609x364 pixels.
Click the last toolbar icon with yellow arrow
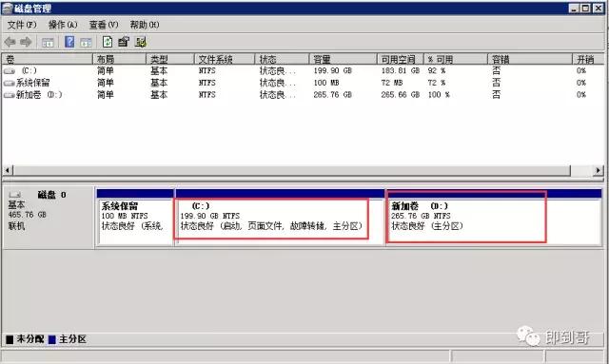pyautogui.click(x=140, y=42)
